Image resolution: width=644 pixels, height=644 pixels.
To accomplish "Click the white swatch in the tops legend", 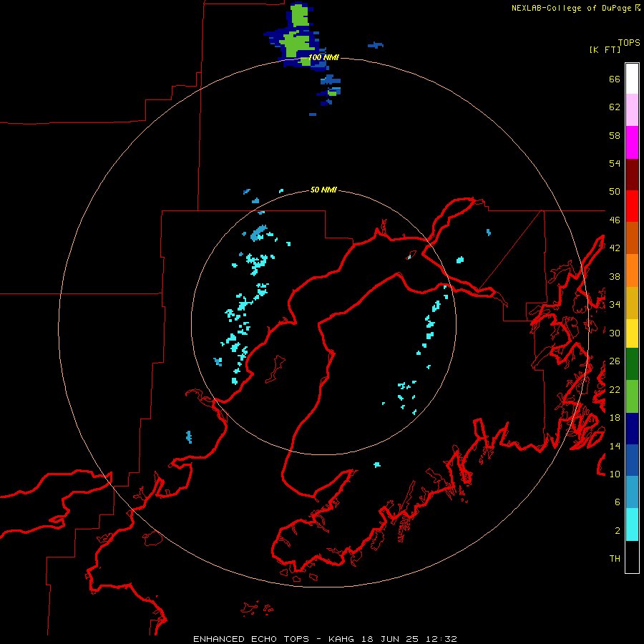I will [x=632, y=79].
